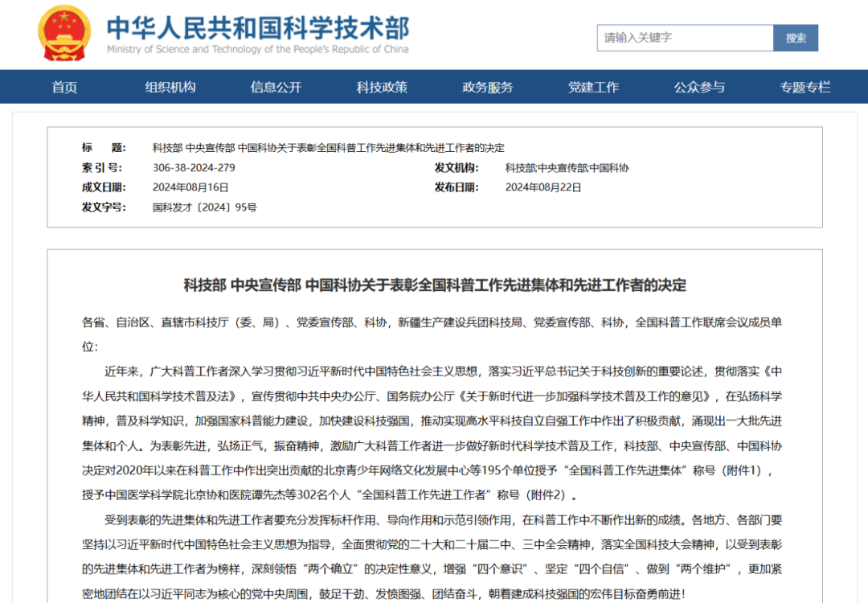Click the bold centered article headline
Screen dimensions: 868x603
(x=435, y=285)
